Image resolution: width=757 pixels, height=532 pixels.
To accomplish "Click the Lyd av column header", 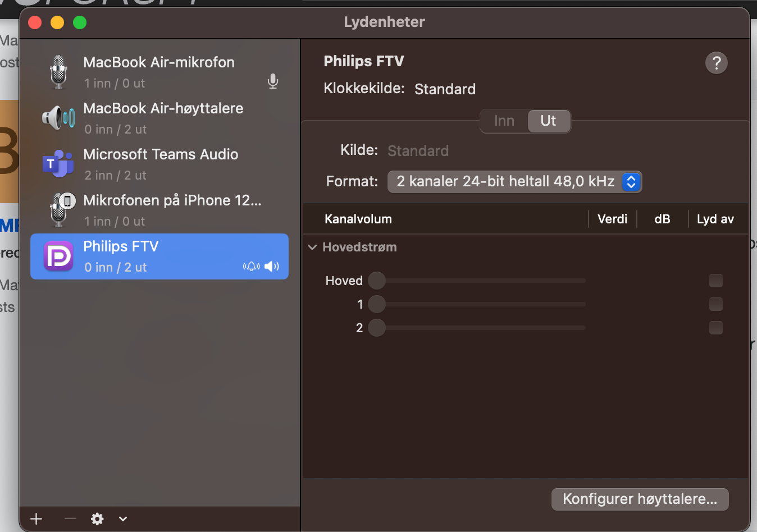I will tap(715, 219).
